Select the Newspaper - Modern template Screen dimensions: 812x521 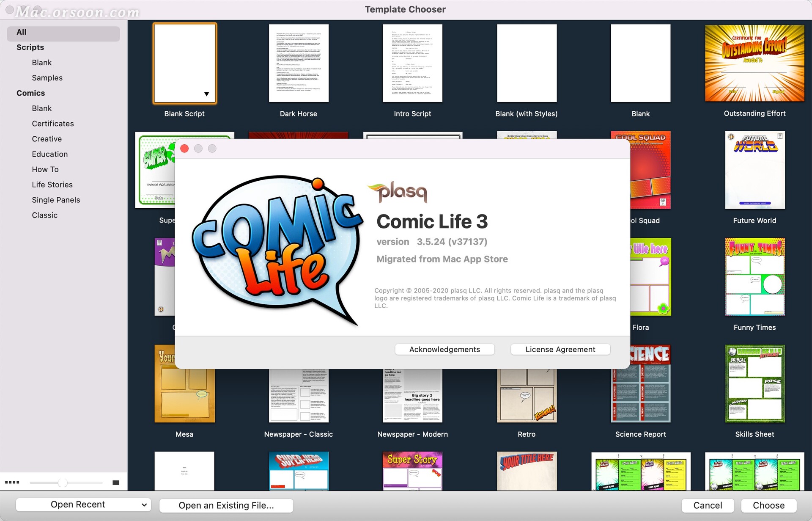pyautogui.click(x=412, y=395)
